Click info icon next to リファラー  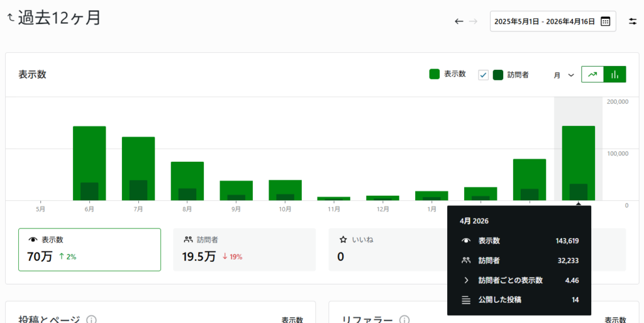point(404,320)
